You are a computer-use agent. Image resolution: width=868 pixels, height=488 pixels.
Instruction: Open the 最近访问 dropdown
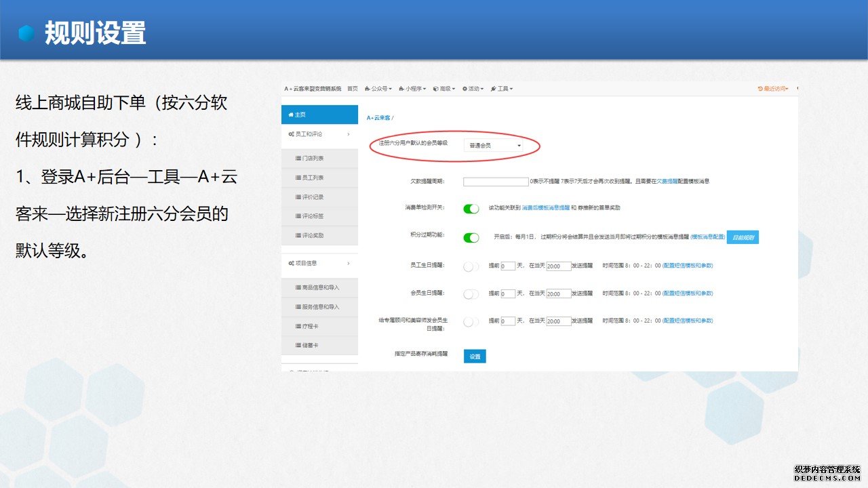coord(774,89)
